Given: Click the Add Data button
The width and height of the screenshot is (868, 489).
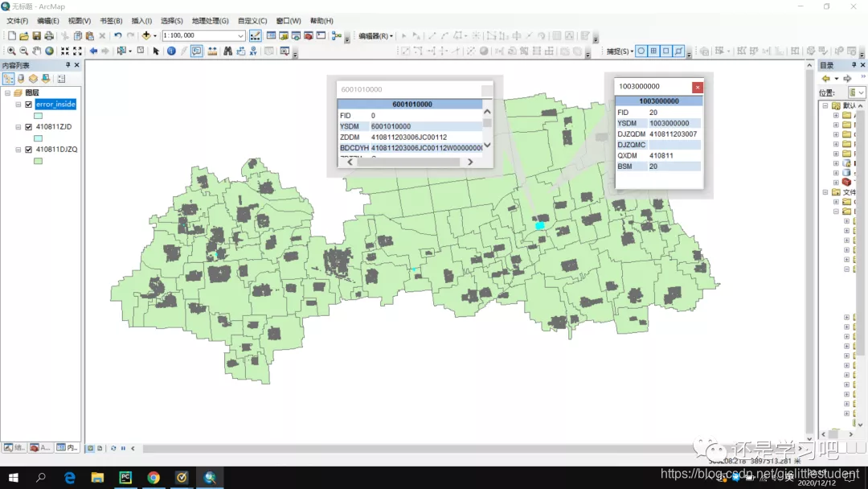Looking at the screenshot, I should click(145, 35).
